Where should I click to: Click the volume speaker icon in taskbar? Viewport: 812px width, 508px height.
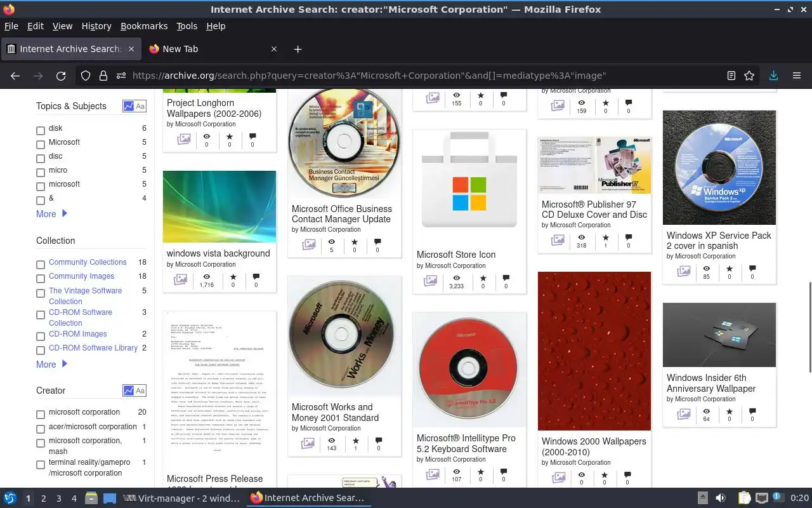721,498
